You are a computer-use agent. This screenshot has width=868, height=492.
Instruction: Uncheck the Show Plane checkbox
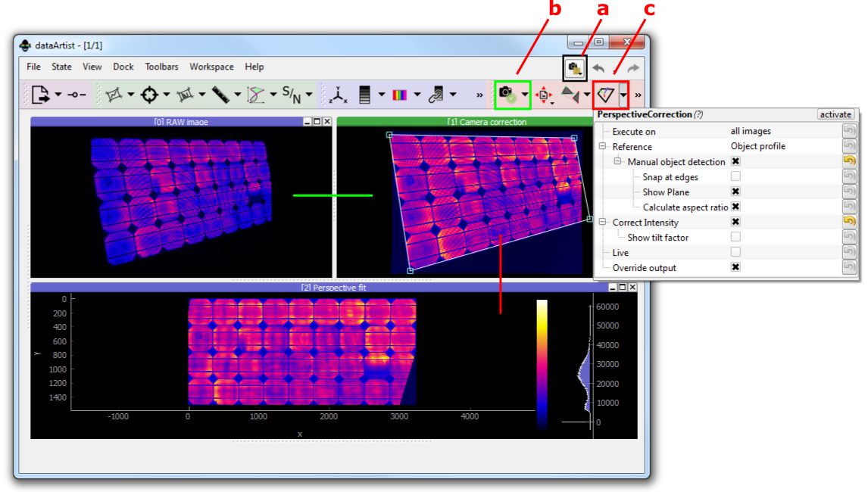tap(735, 192)
